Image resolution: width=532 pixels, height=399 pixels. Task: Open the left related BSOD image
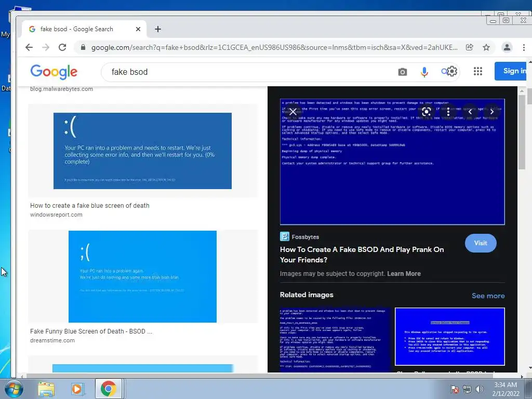(x=335, y=339)
